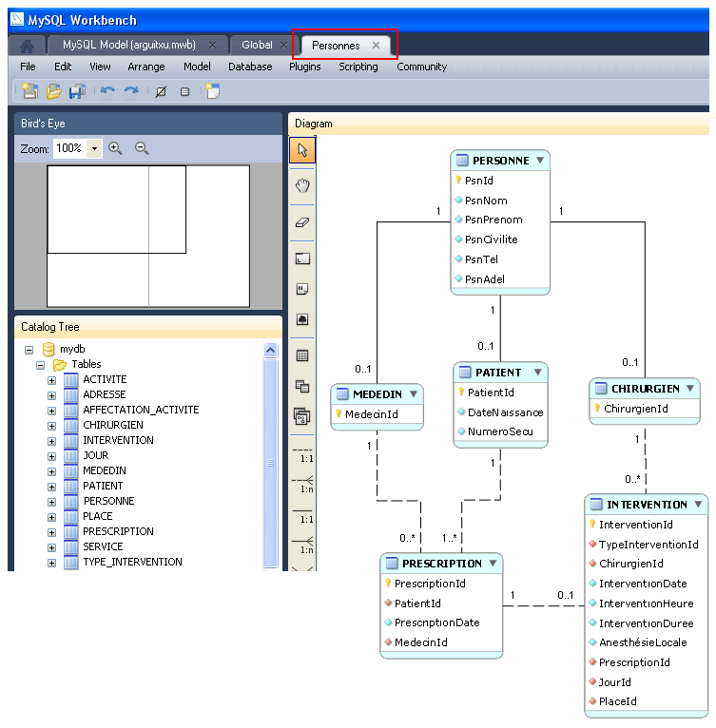Zoom in on the Bird's Eye

point(115,148)
